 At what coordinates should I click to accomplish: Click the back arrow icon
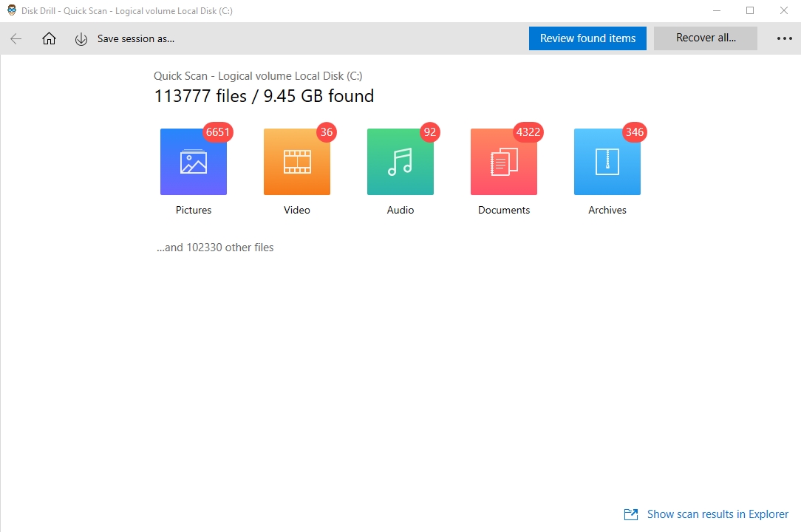(16, 39)
